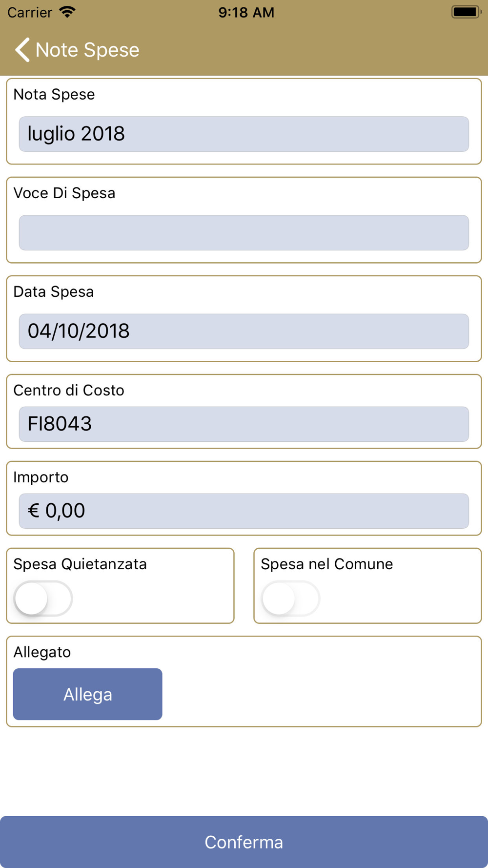488x868 pixels.
Task: Tap the back chevron arrow
Action: 22,50
